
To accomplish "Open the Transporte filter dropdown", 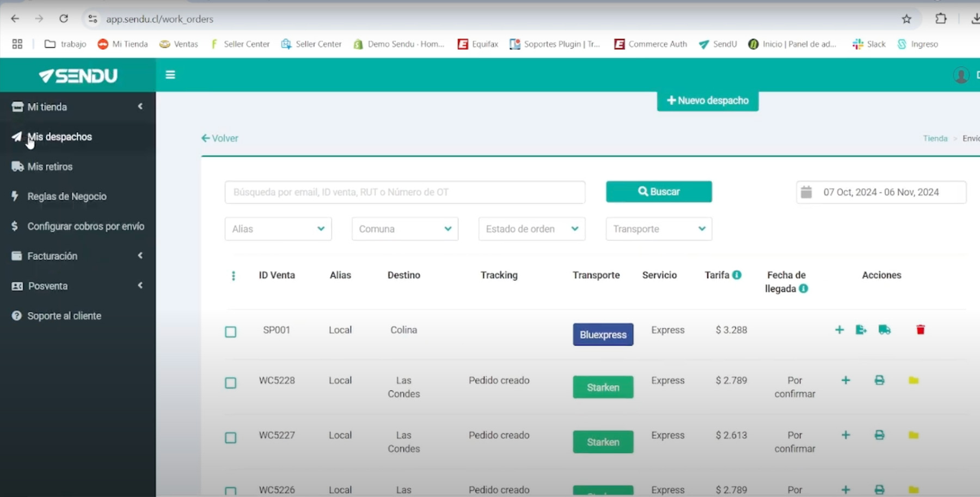I will point(658,229).
